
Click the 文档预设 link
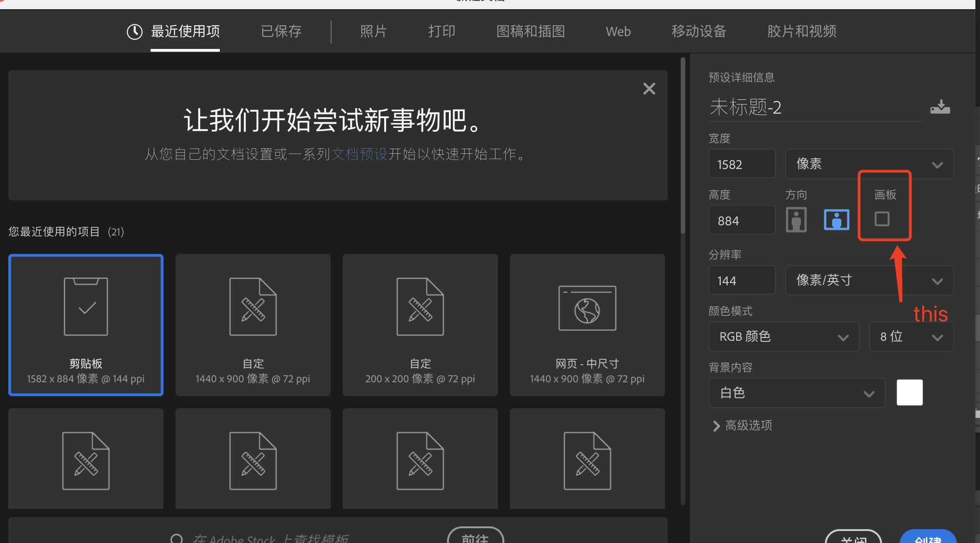click(x=359, y=154)
